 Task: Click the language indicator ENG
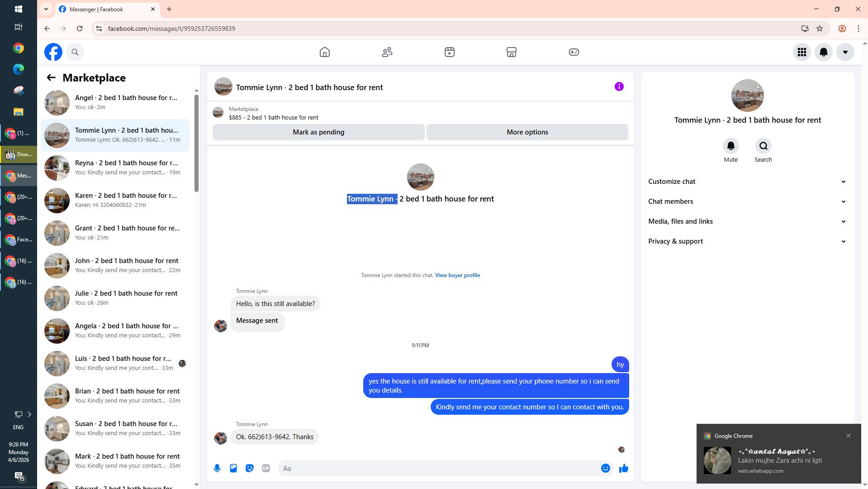(18, 427)
